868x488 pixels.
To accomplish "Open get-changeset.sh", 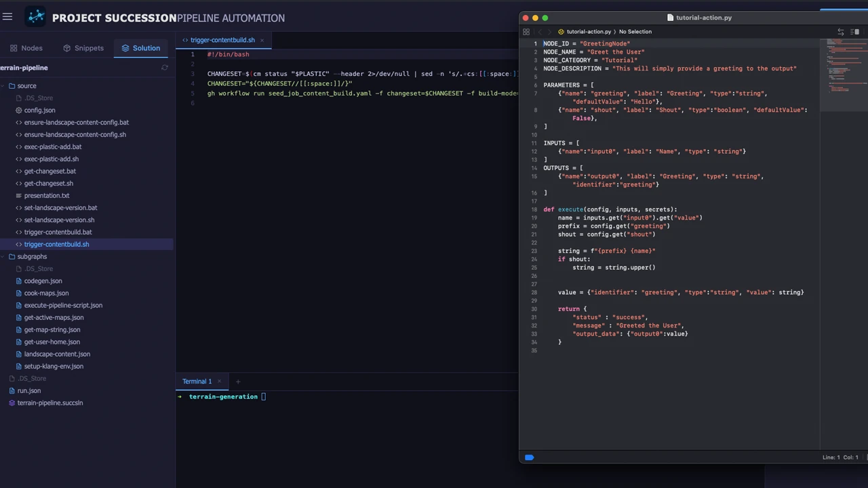I will click(49, 184).
